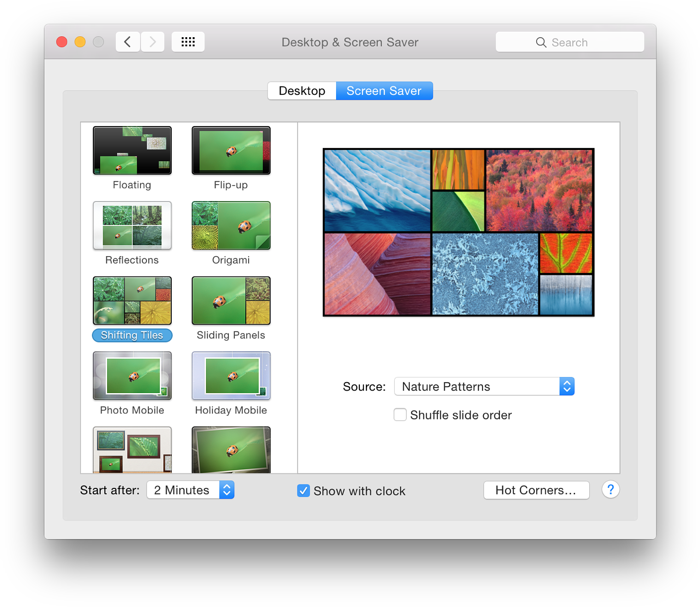Viewport: 700px width, 607px height.
Task: Click the Shifting Tiles preview image
Action: (458, 232)
